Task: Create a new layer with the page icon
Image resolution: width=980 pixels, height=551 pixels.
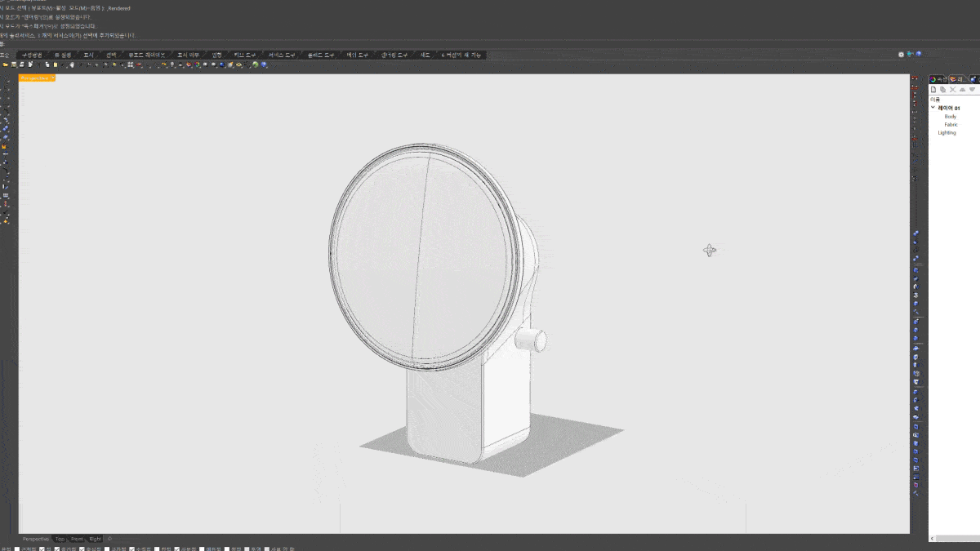Action: point(933,89)
